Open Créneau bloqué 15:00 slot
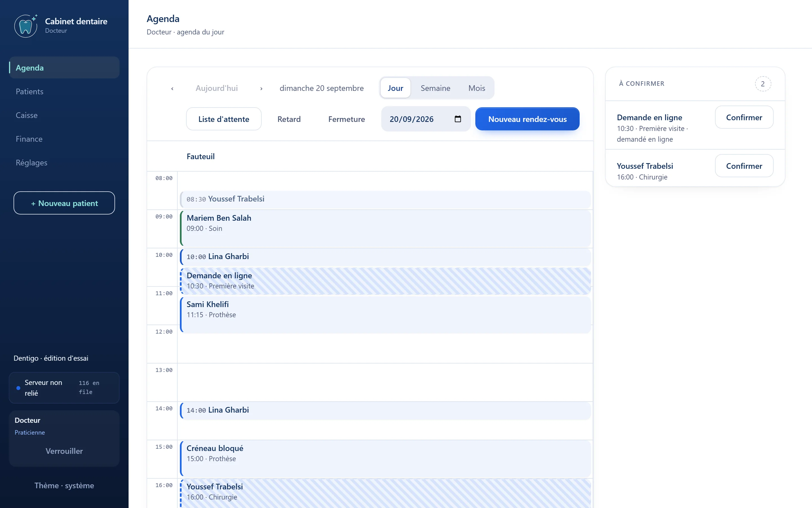The image size is (812, 508). tap(385, 459)
